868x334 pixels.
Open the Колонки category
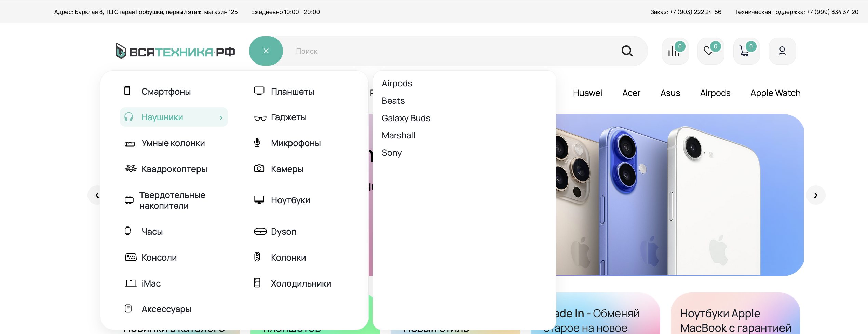pyautogui.click(x=288, y=258)
